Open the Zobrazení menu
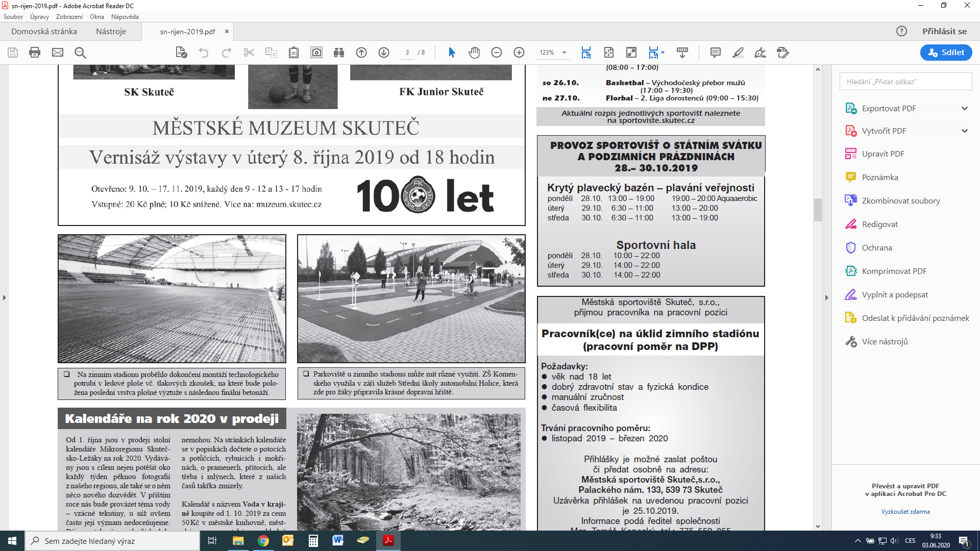 [69, 17]
